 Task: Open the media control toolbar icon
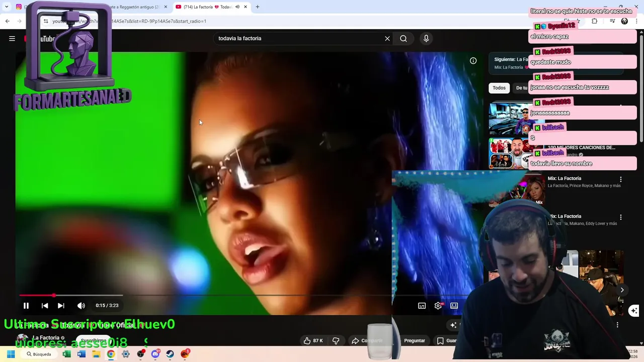pos(612,21)
